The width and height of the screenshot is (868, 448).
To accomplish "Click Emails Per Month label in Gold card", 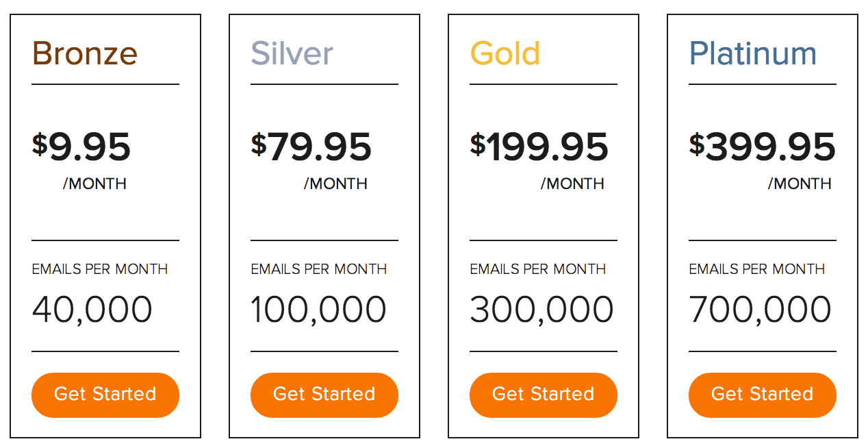I will pyautogui.click(x=538, y=269).
